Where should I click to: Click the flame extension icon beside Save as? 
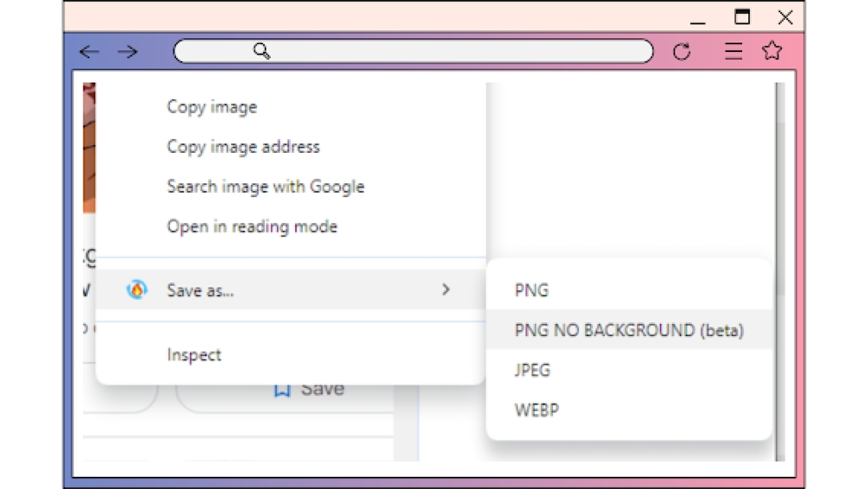[137, 289]
